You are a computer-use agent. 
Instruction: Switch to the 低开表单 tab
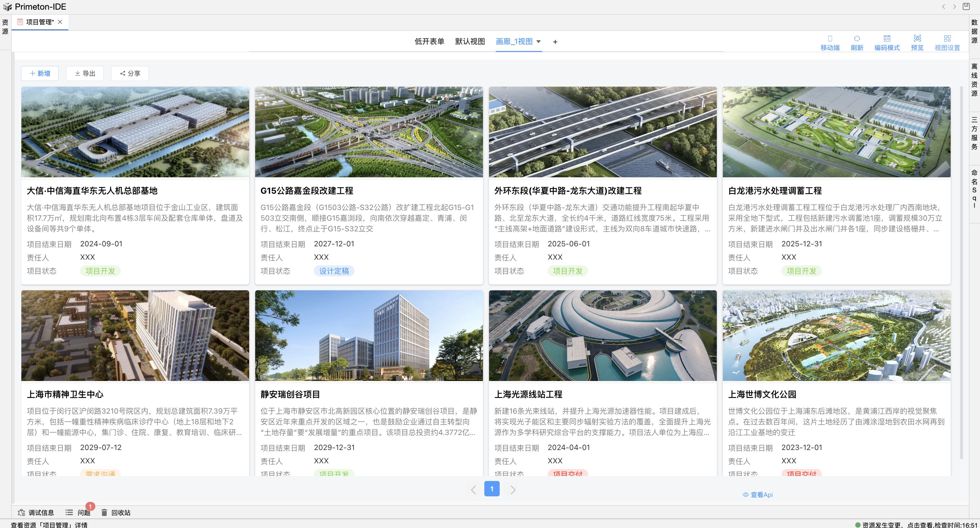(x=429, y=41)
